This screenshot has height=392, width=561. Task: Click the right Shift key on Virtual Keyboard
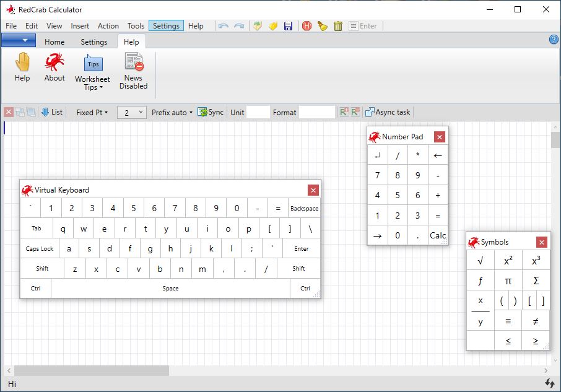pos(298,269)
